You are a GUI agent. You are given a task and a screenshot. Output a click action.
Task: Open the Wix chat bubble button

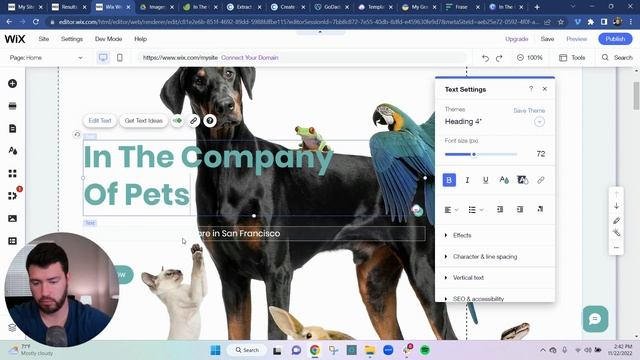pyautogui.click(x=595, y=319)
